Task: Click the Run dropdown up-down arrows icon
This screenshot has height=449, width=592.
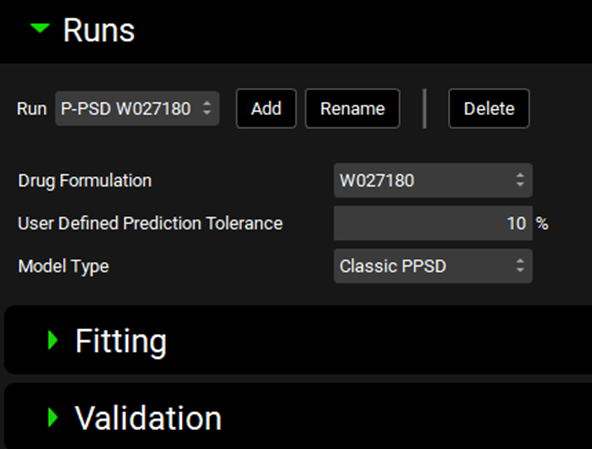Action: tap(207, 108)
